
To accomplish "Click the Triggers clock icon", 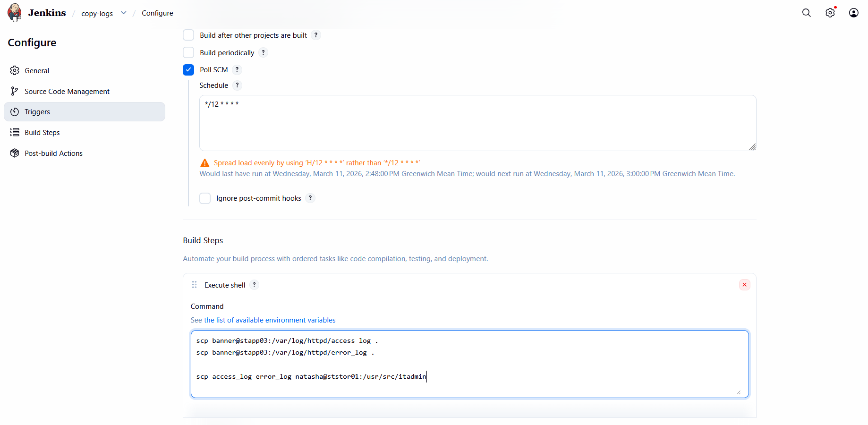I will pyautogui.click(x=15, y=111).
